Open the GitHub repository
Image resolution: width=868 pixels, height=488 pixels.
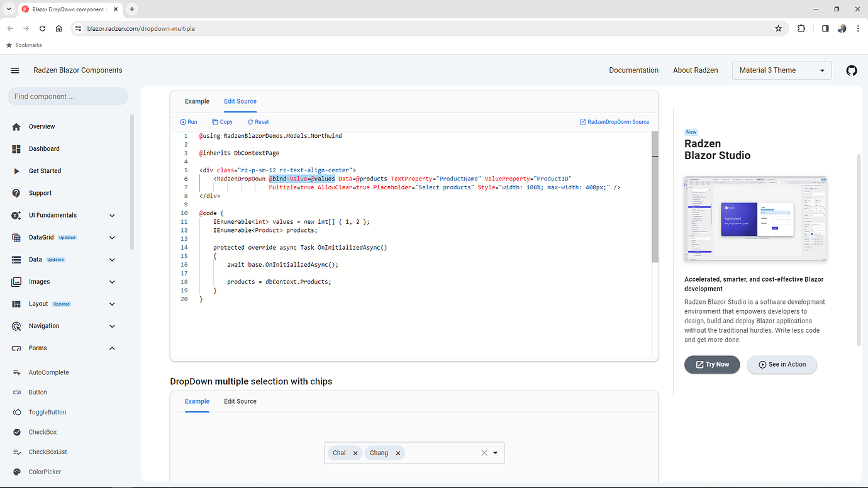pos(852,70)
